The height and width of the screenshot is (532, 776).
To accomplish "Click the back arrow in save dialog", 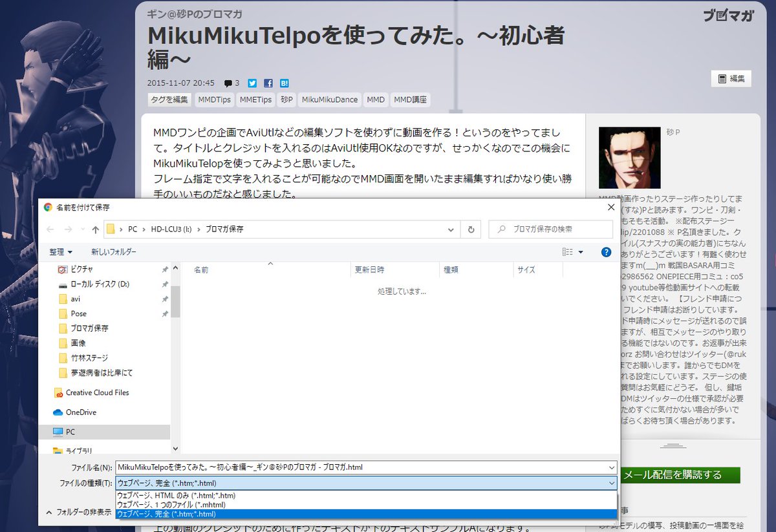I will coord(51,229).
